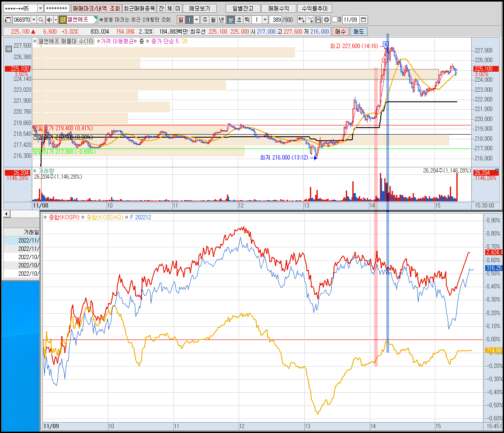Click the 미 button
The width and height of the screenshot is (504, 433).
click(x=178, y=8)
